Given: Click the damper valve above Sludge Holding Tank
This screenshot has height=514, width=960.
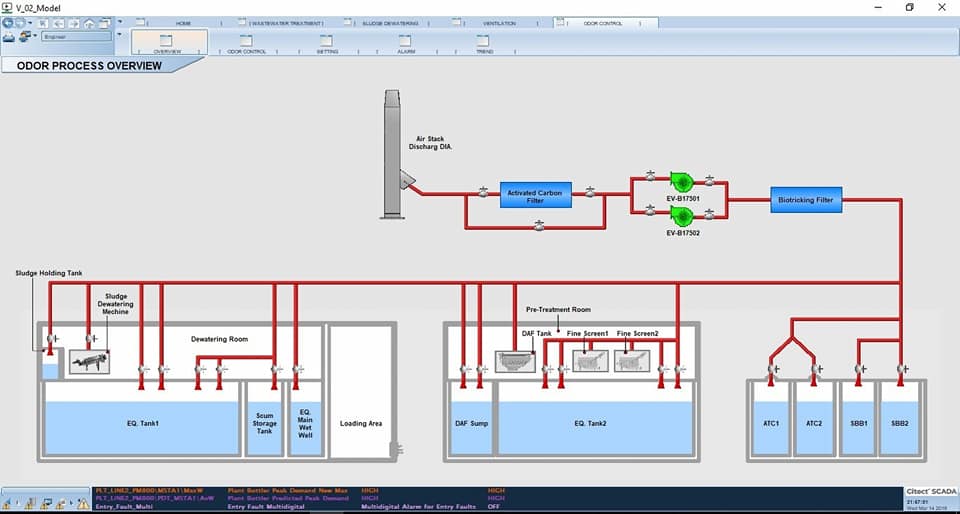Looking at the screenshot, I should 52,338.
